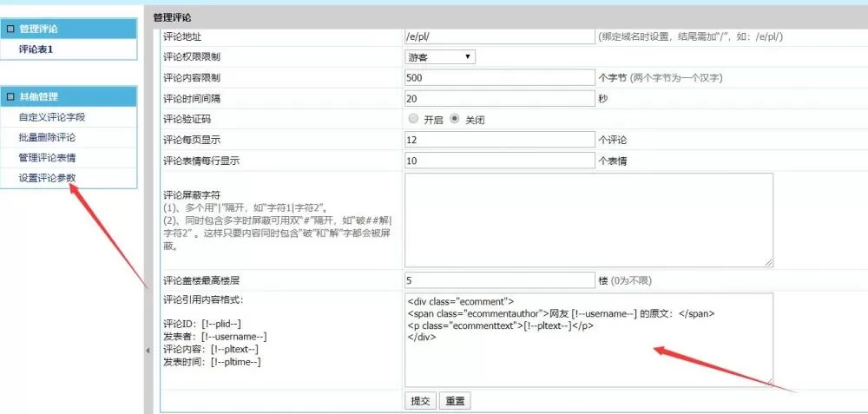Click the 发表者：[!--username--] line
The image size is (868, 414).
tap(215, 337)
